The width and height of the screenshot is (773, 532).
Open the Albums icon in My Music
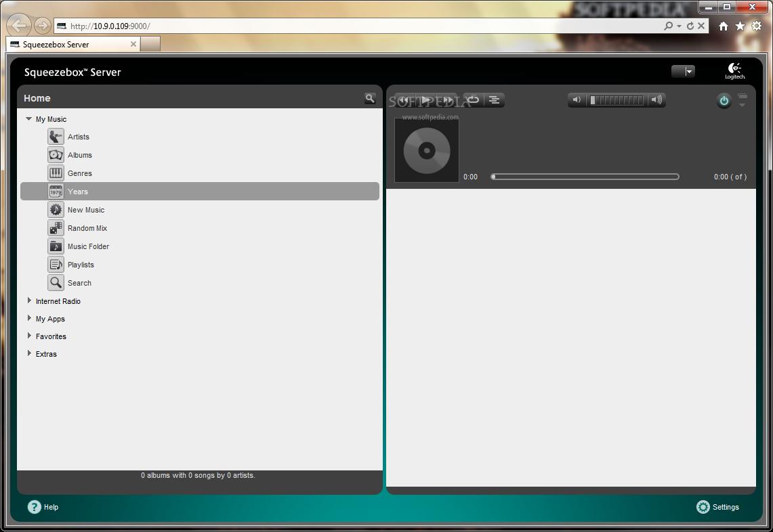[x=56, y=155]
